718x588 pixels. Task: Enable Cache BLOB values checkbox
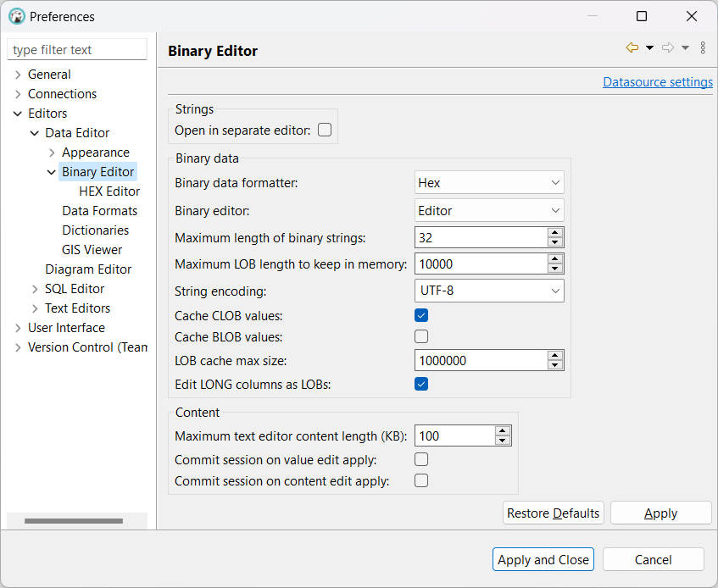421,336
